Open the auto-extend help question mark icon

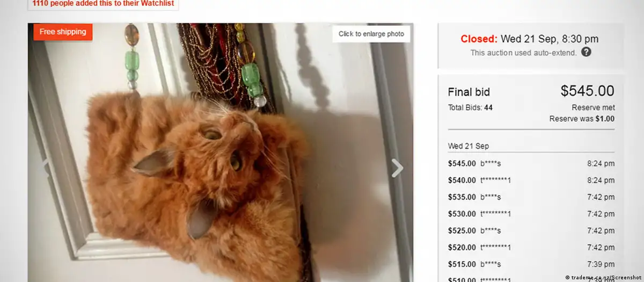(587, 52)
